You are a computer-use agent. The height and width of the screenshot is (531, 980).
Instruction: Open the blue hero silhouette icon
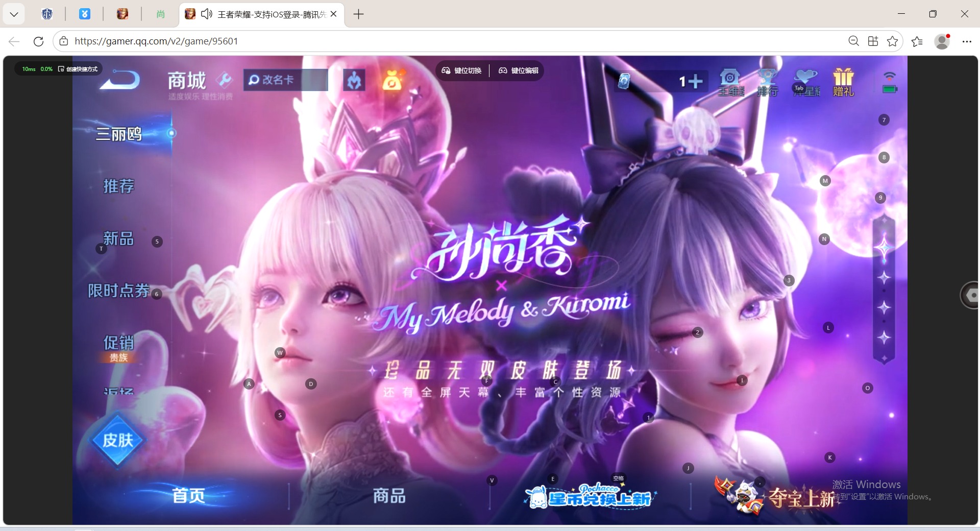pos(354,80)
